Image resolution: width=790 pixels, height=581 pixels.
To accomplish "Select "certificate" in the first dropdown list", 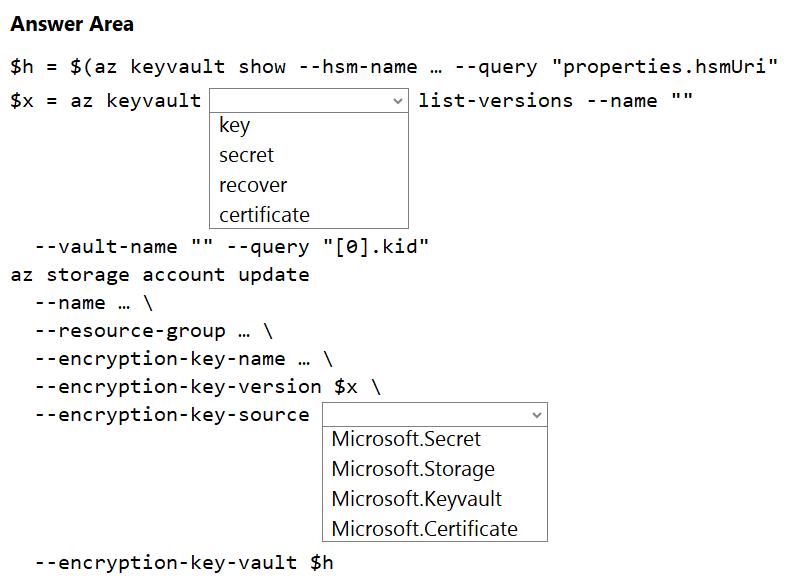I will click(264, 215).
